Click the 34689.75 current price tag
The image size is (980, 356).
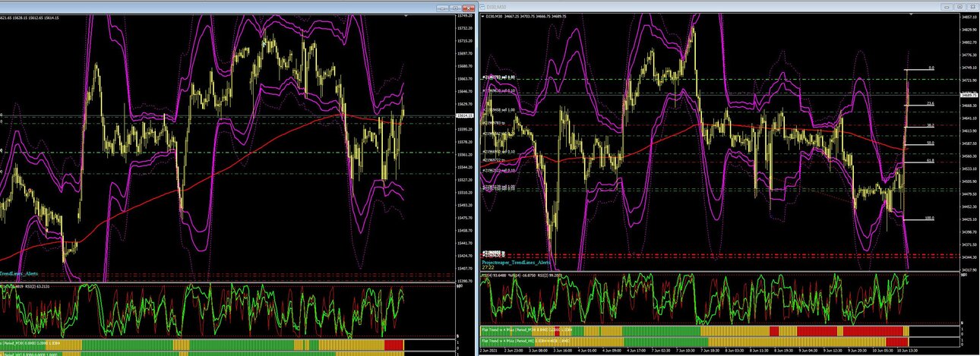coord(967,96)
